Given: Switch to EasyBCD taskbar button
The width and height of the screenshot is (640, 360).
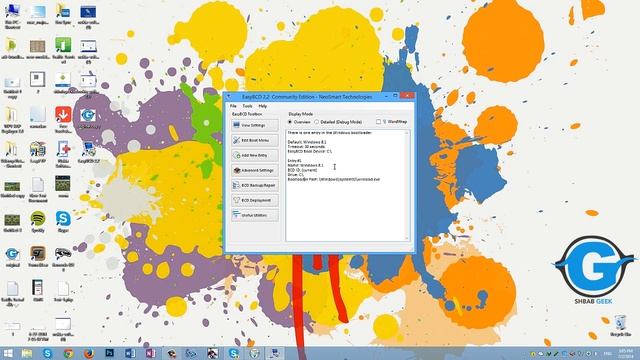Looking at the screenshot, I should click(275, 353).
